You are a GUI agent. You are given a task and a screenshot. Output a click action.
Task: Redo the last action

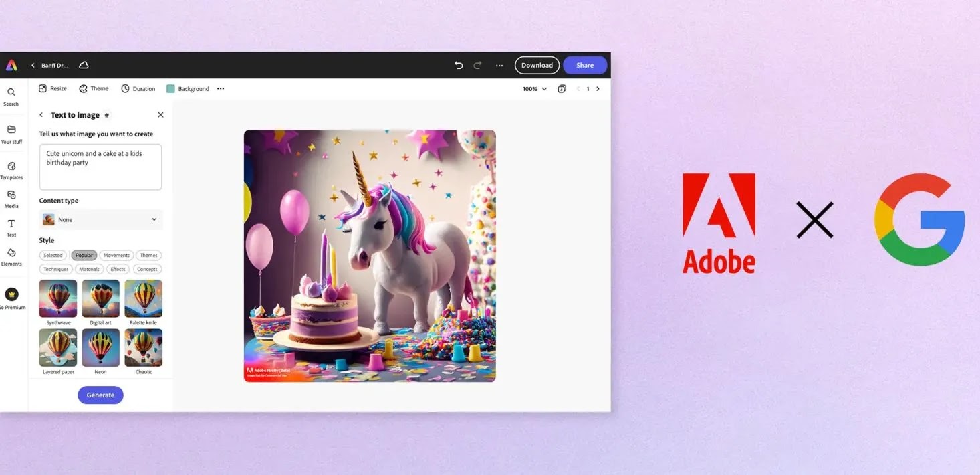477,65
